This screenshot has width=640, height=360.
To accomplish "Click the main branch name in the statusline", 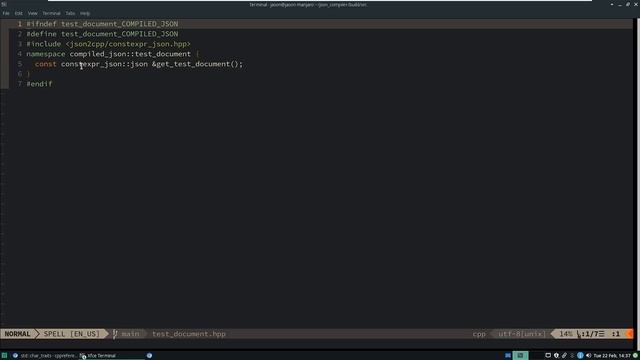I will pyautogui.click(x=130, y=334).
